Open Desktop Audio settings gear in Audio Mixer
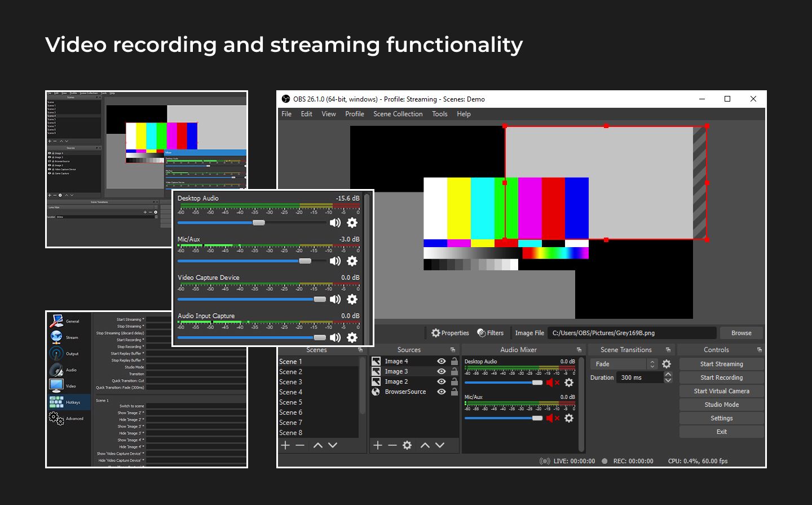Screen dimensions: 812x505 [569, 383]
